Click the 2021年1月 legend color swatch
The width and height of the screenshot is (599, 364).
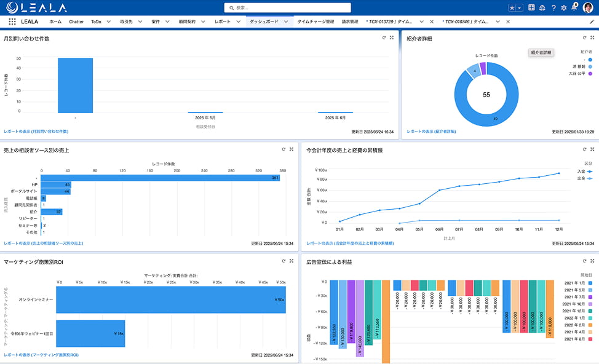click(590, 283)
